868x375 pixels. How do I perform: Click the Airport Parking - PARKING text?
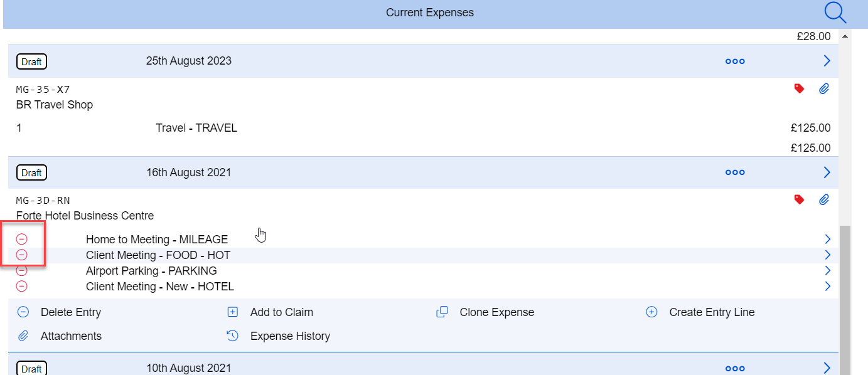[x=151, y=271]
